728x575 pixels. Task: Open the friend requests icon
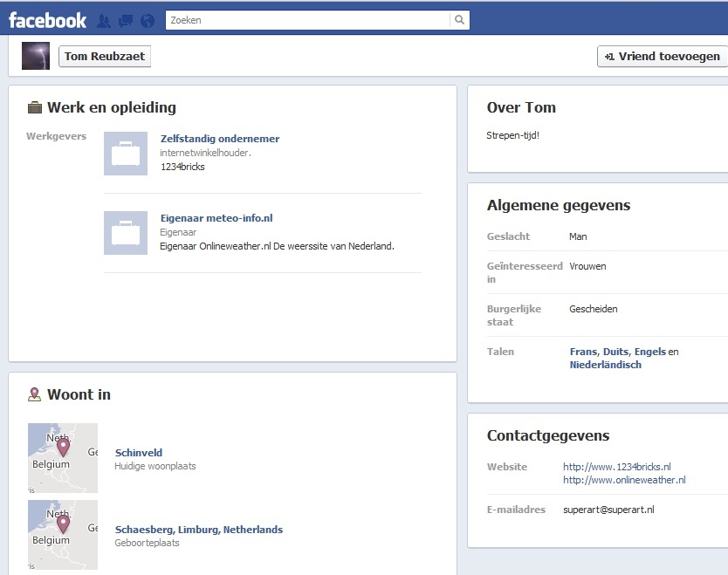[104, 21]
